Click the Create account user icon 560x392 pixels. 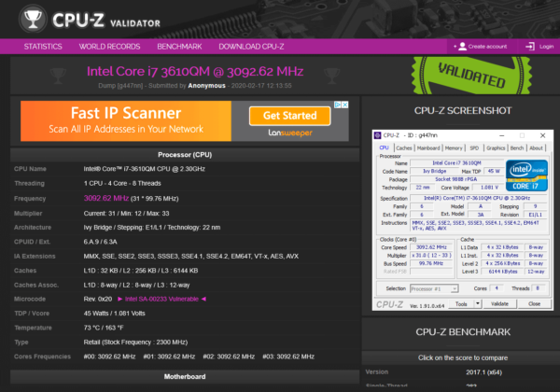pos(463,47)
